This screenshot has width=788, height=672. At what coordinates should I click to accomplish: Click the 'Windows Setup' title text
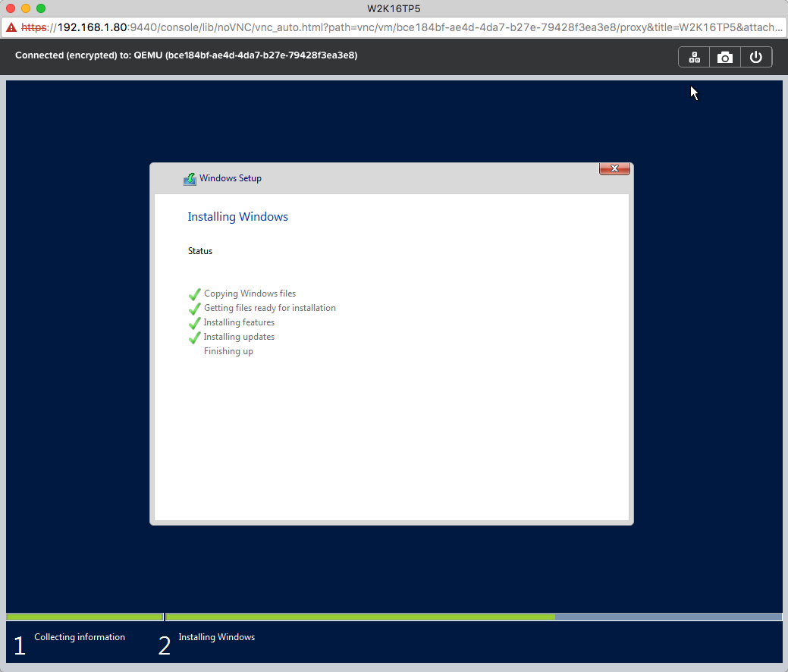(230, 178)
